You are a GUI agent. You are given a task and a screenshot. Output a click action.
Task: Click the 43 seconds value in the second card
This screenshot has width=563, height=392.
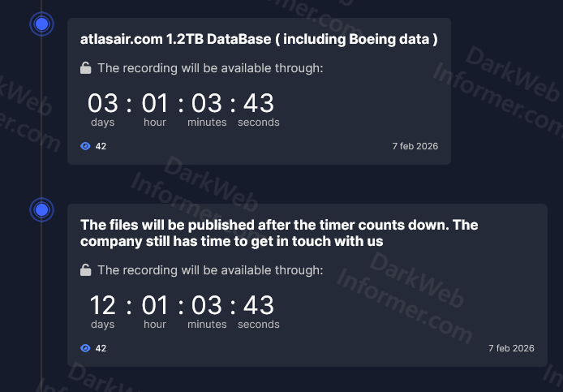click(x=259, y=306)
